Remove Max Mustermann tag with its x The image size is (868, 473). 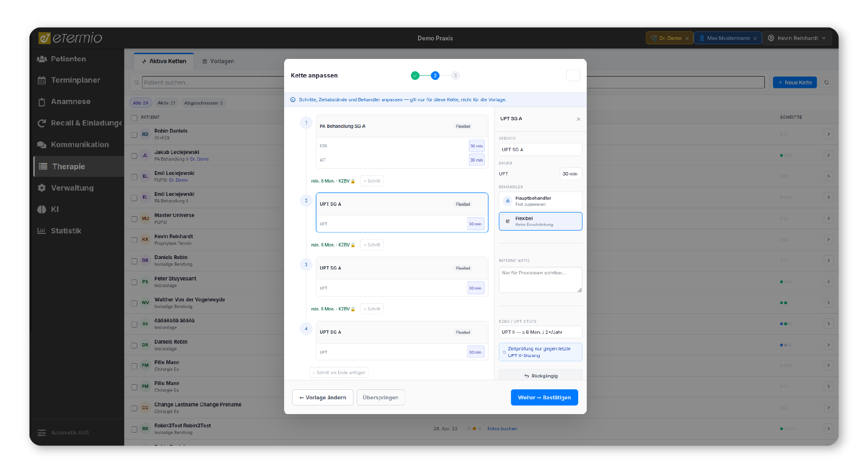755,39
